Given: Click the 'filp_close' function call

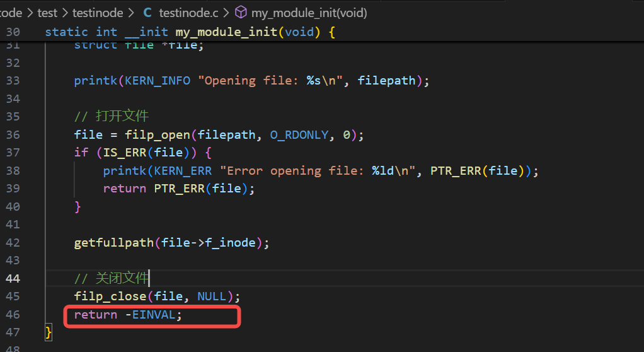Looking at the screenshot, I should (x=110, y=296).
